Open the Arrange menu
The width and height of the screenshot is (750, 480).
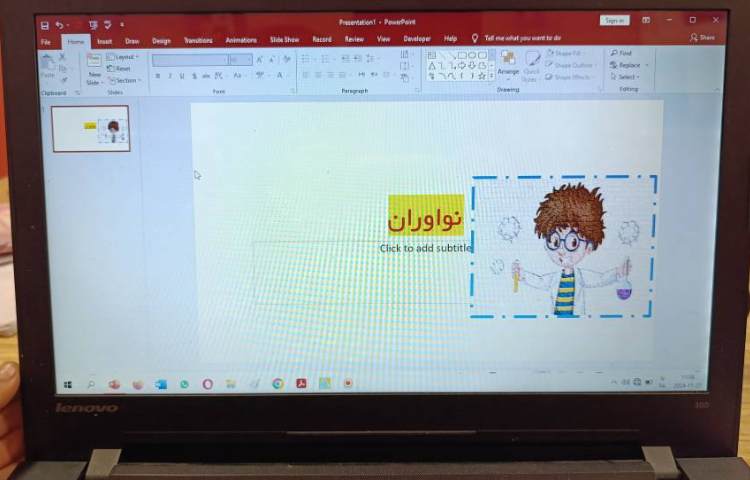click(x=508, y=65)
